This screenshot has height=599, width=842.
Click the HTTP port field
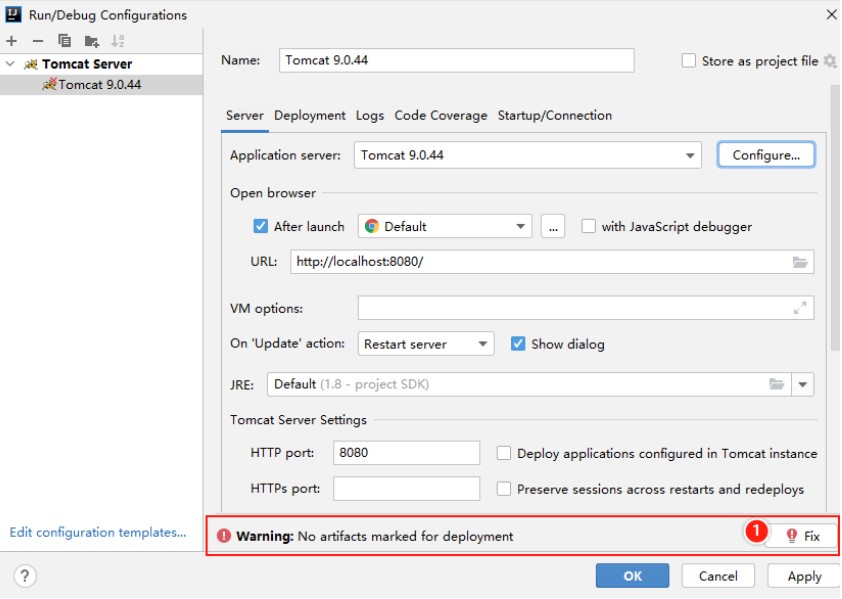[407, 453]
